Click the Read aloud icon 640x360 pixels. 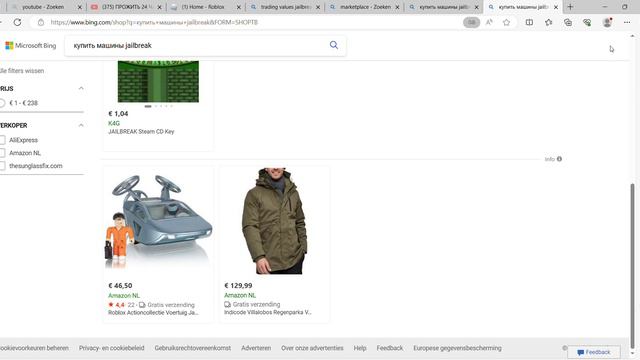tap(489, 22)
